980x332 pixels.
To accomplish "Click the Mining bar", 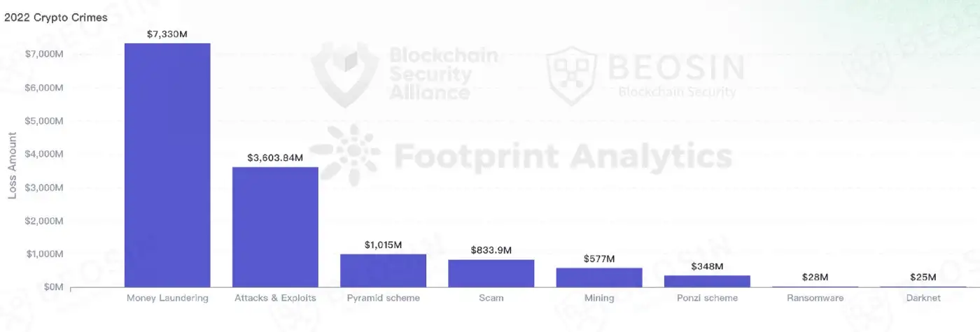I will click(x=598, y=277).
